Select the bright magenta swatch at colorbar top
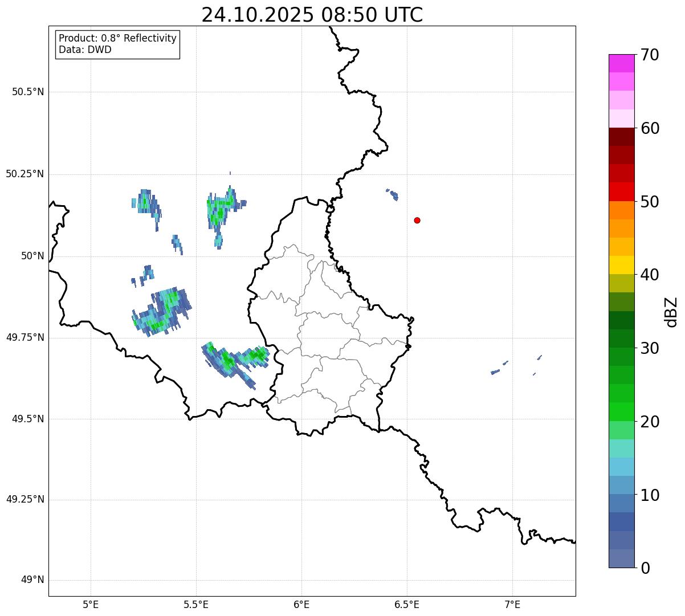This screenshot has width=685, height=616. (621, 63)
